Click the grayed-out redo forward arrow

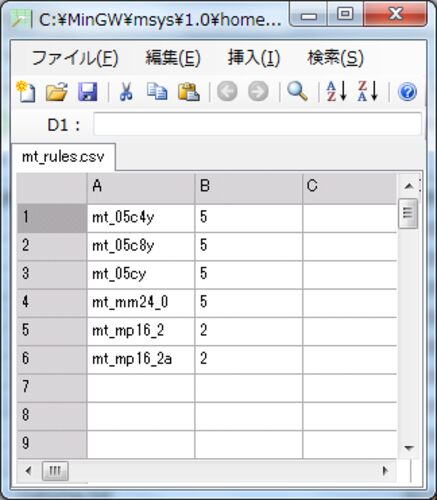[x=258, y=91]
